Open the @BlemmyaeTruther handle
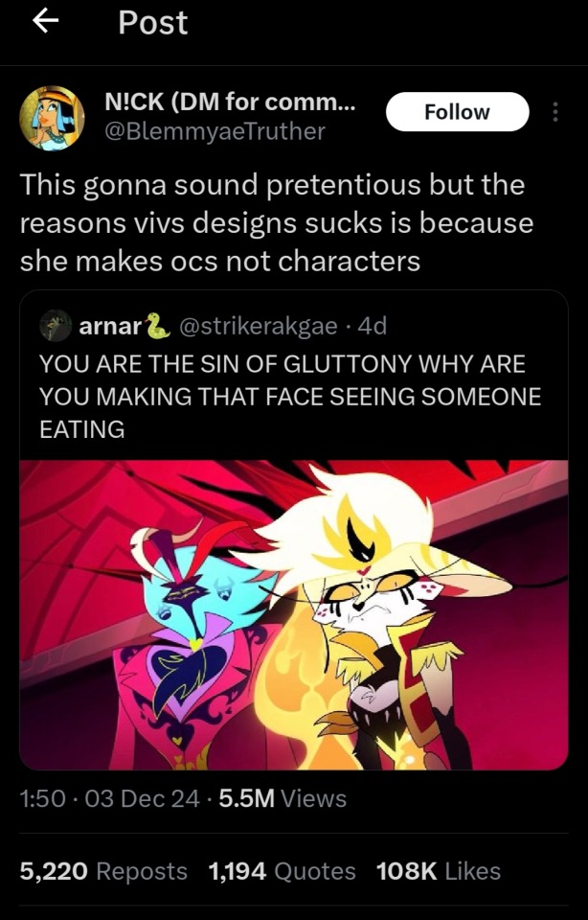Image resolution: width=588 pixels, height=920 pixels. [214, 131]
